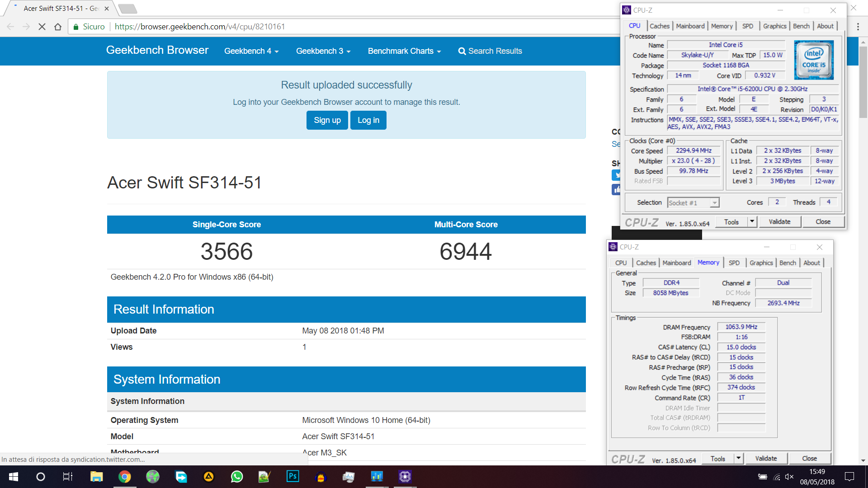Click Validate in the CPU-Z CPU window
Viewport: 868px width, 488px height.
[780, 221]
